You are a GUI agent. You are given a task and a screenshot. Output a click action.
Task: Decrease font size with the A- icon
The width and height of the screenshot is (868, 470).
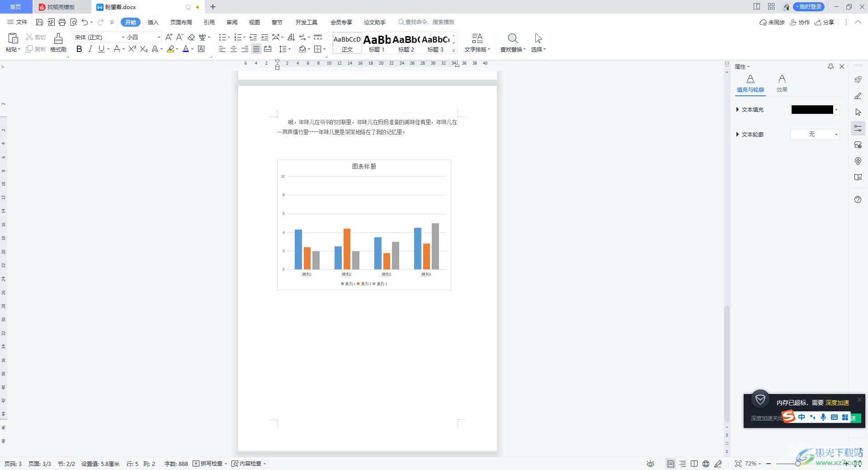179,37
